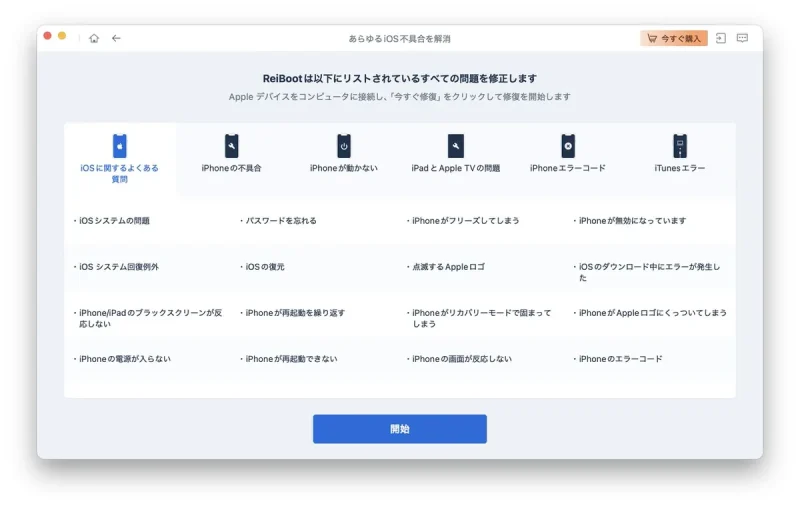Switch to the iTunesエラー tab label
800x508 pixels.
(680, 168)
